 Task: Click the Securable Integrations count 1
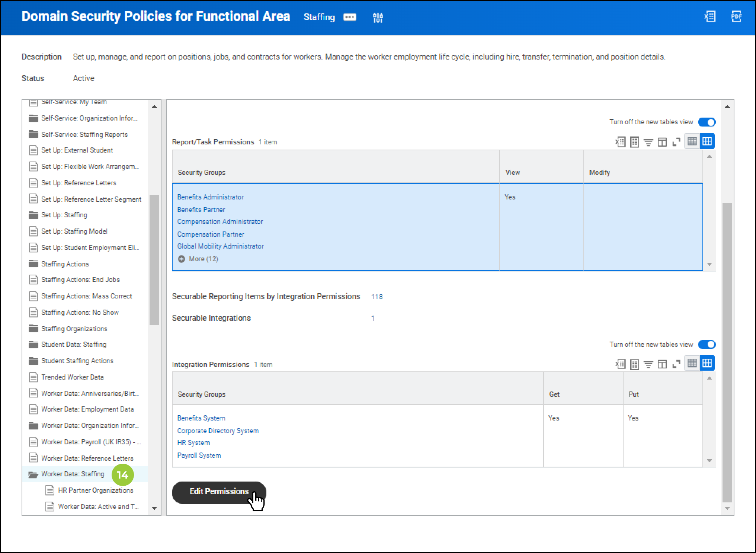tap(373, 318)
